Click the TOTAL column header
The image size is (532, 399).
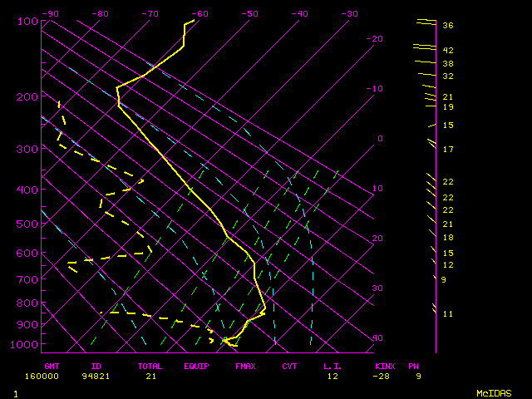point(150,366)
